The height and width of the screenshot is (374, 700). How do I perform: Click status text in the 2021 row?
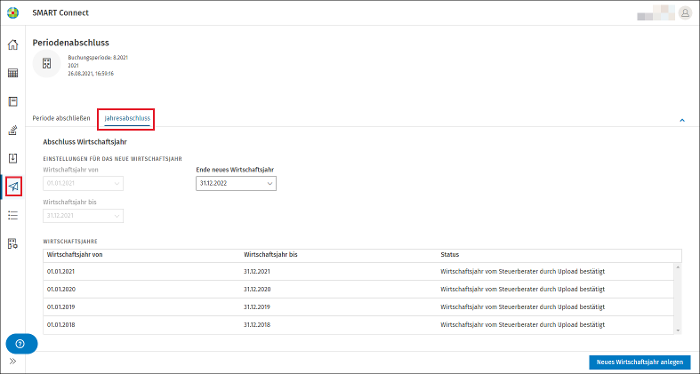coord(522,271)
